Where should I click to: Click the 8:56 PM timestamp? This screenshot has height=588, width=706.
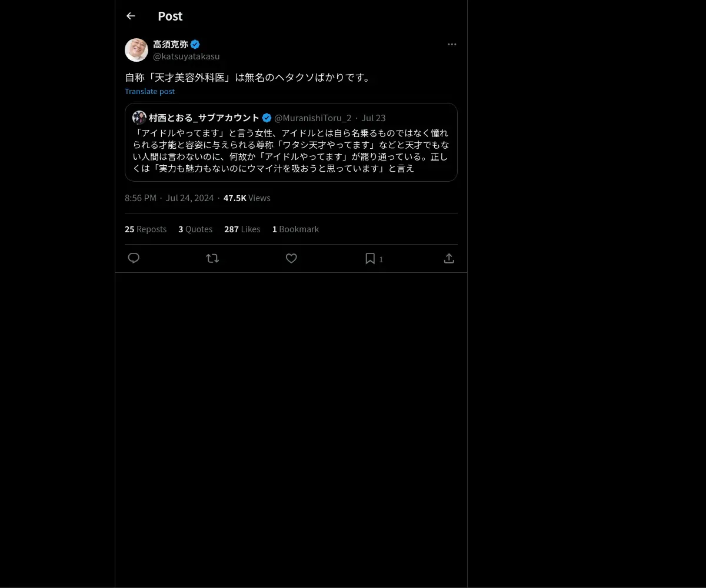[141, 198]
